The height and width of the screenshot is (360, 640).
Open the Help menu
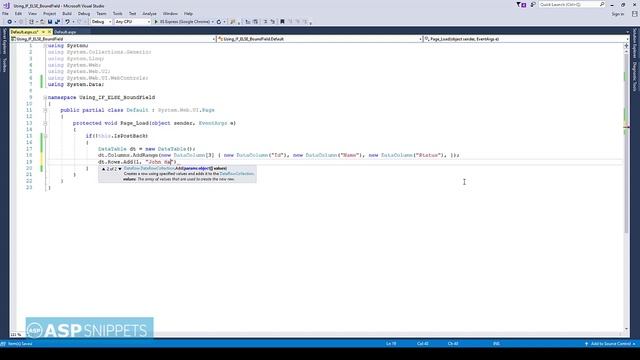188,13
